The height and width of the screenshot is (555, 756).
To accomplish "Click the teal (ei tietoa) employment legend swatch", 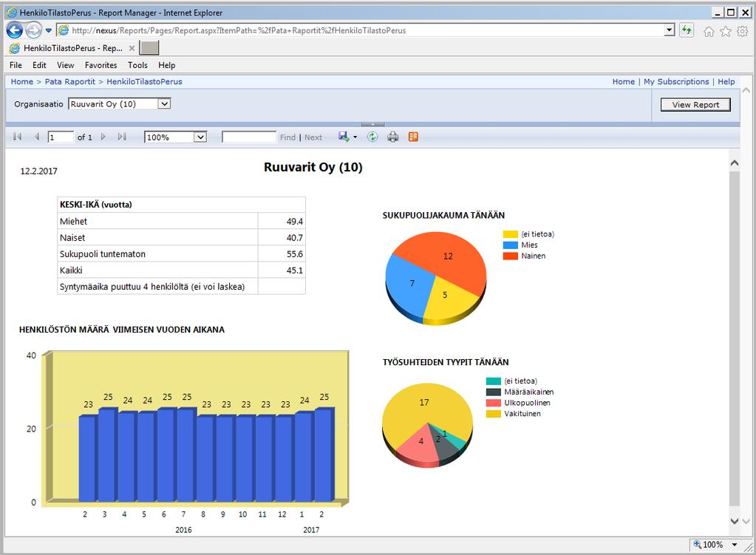I will [493, 381].
